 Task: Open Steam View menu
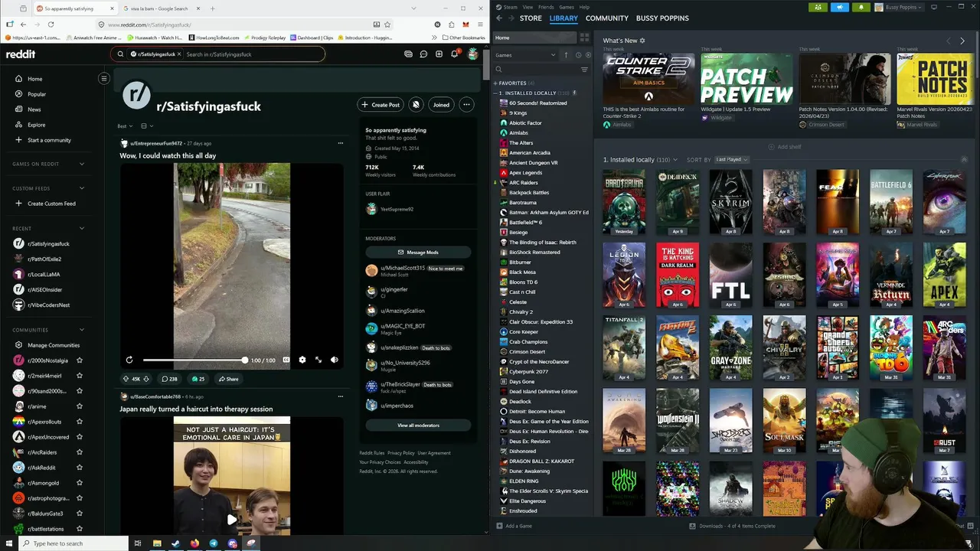tap(528, 7)
